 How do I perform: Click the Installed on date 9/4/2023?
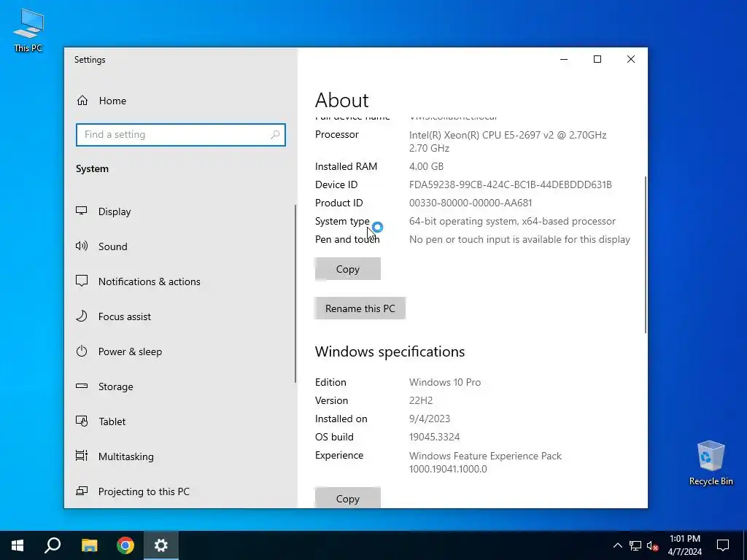429,419
